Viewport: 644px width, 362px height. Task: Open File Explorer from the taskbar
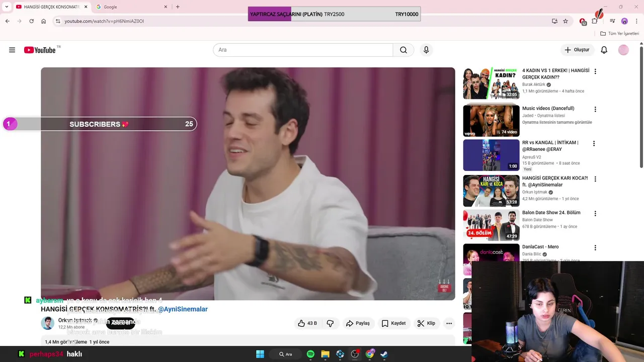pos(325,354)
